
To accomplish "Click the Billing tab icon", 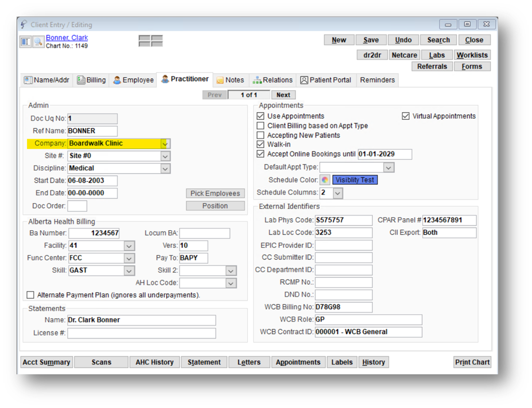I will [x=81, y=80].
